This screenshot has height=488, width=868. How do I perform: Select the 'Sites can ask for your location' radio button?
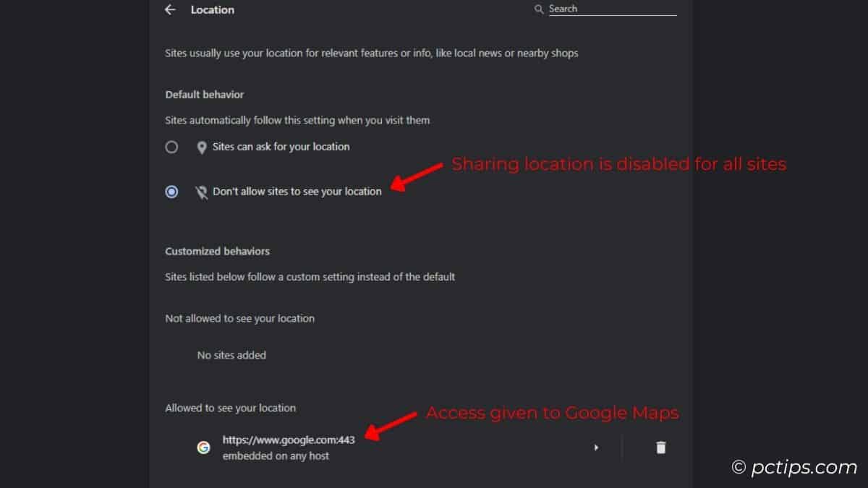[x=171, y=147]
